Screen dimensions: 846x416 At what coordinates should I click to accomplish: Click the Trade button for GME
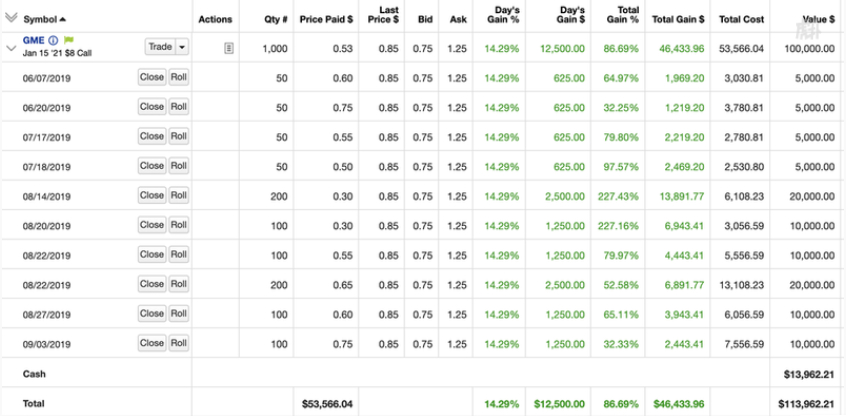point(158,47)
